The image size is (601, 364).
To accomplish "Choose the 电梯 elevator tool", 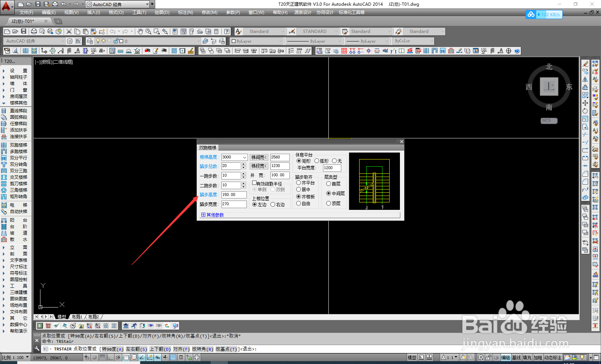I will tap(15, 205).
